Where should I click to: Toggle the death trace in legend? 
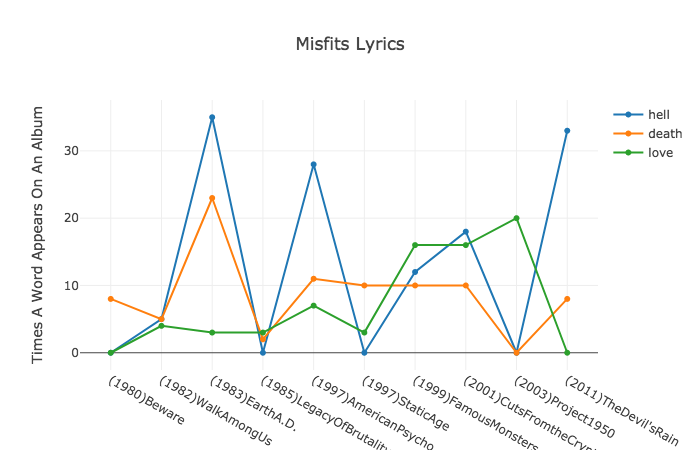648,133
